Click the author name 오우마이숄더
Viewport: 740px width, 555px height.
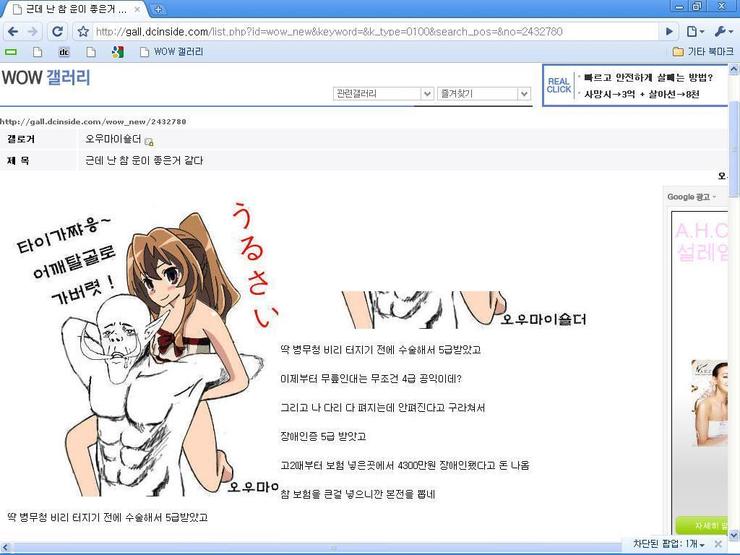[x=113, y=139]
